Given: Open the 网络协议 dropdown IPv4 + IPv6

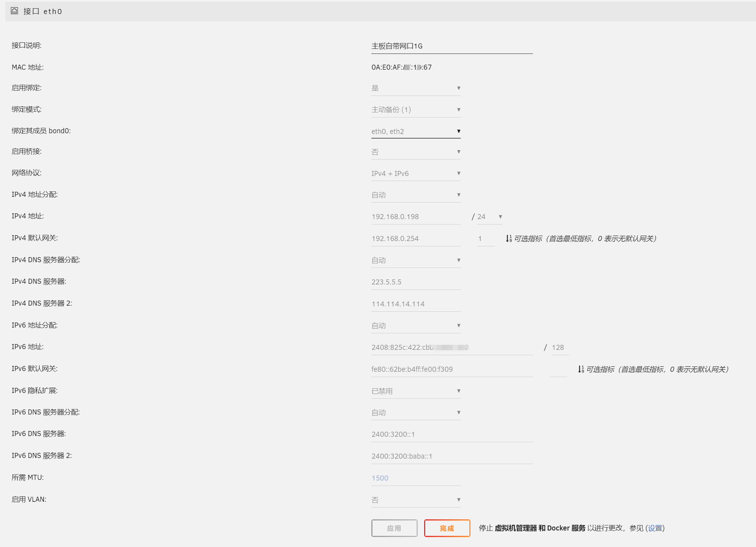Looking at the screenshot, I should tap(416, 173).
